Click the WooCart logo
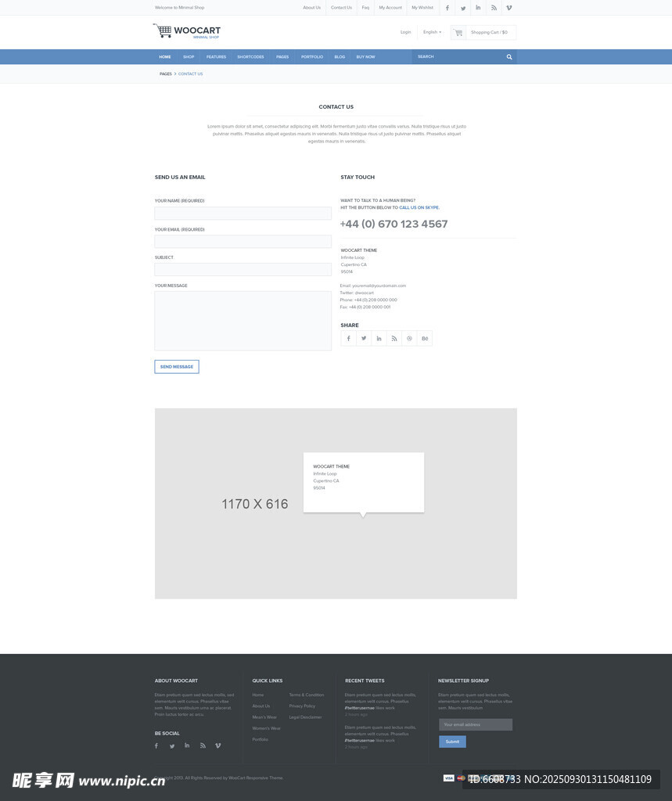Image resolution: width=672 pixels, height=801 pixels. point(188,31)
